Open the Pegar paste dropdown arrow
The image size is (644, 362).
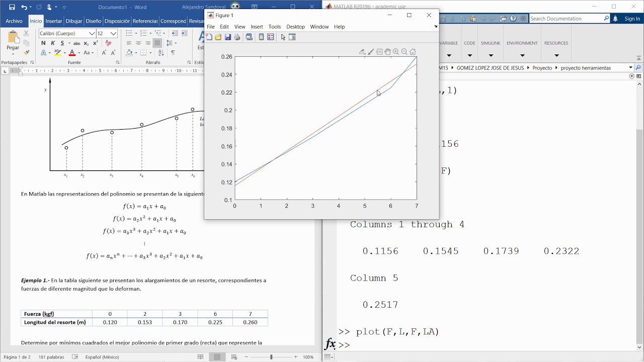pos(13,53)
